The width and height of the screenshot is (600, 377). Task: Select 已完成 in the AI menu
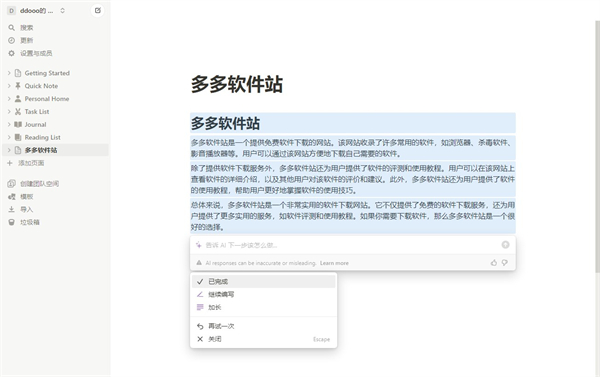[264, 281]
